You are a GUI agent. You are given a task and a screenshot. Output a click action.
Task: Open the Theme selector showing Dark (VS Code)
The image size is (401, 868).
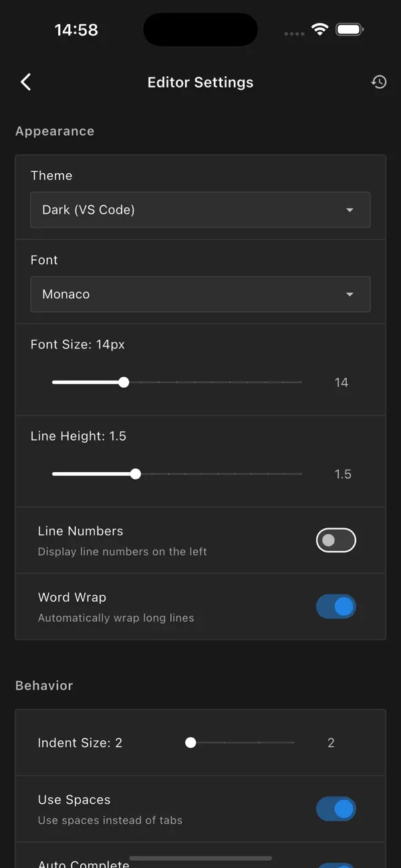[200, 209]
